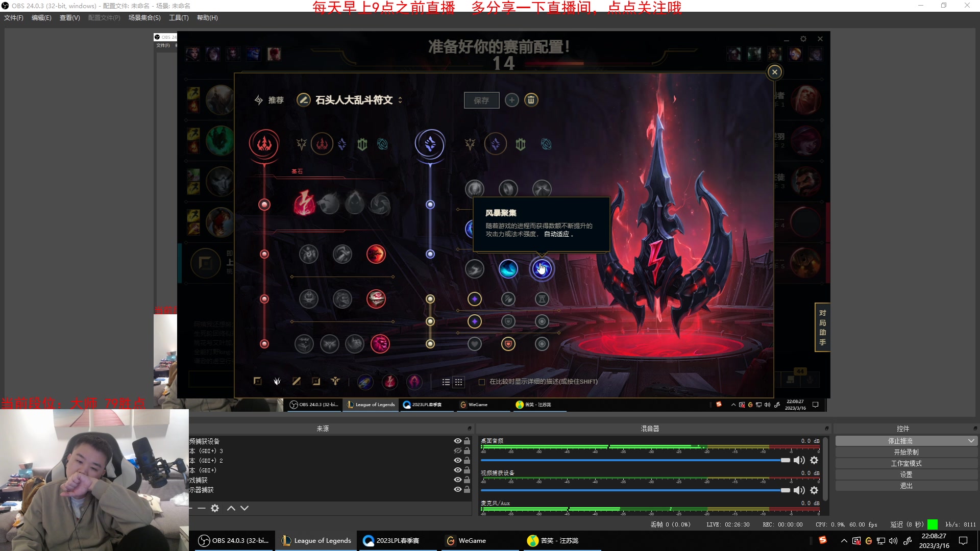Select the Electrocute keystone rune

304,204
